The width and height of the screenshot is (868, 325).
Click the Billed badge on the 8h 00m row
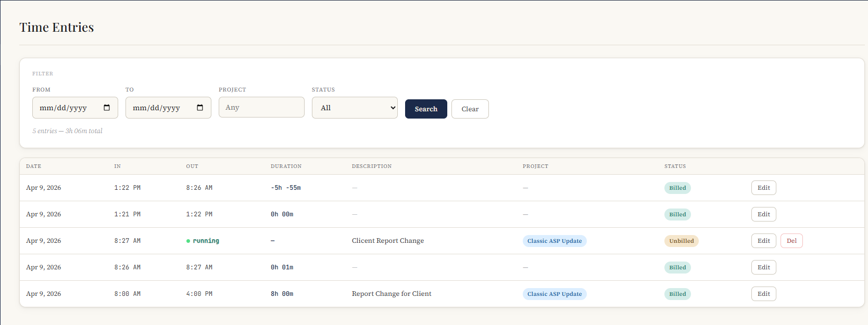tap(677, 294)
